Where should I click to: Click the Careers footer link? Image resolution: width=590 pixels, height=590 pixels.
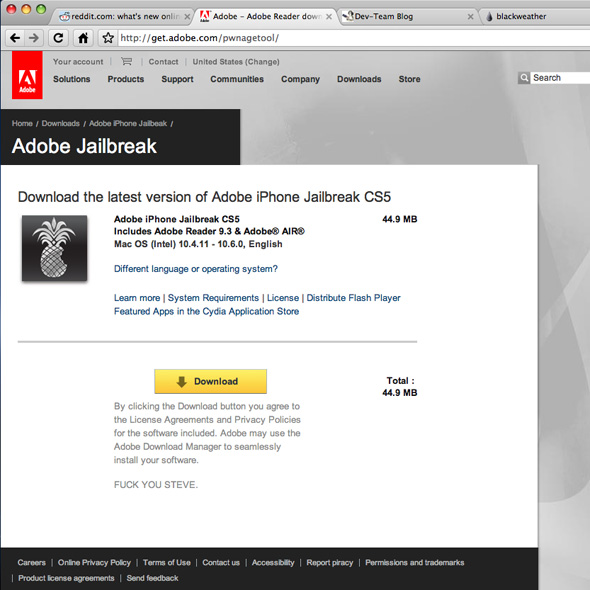(31, 563)
